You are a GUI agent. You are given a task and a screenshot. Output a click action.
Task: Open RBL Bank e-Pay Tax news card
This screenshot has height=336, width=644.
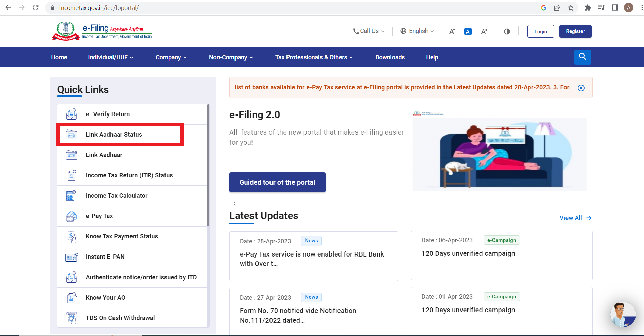pos(314,256)
